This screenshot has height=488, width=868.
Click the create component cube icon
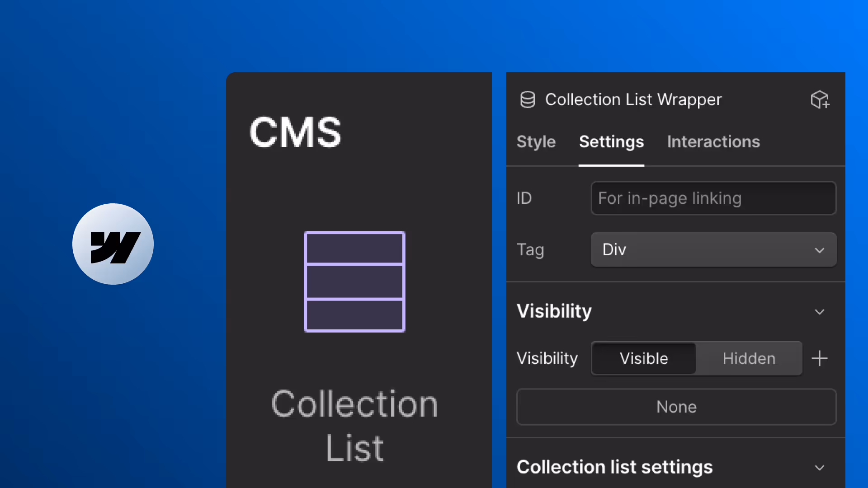(x=820, y=99)
